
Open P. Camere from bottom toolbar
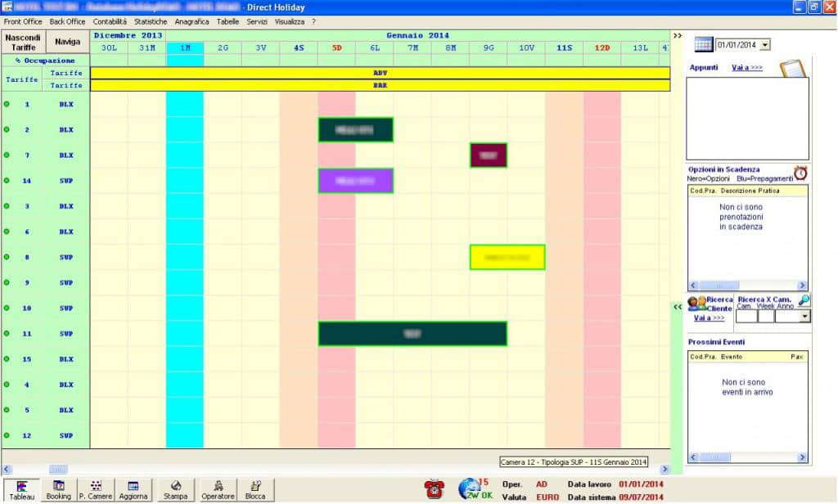click(x=96, y=490)
